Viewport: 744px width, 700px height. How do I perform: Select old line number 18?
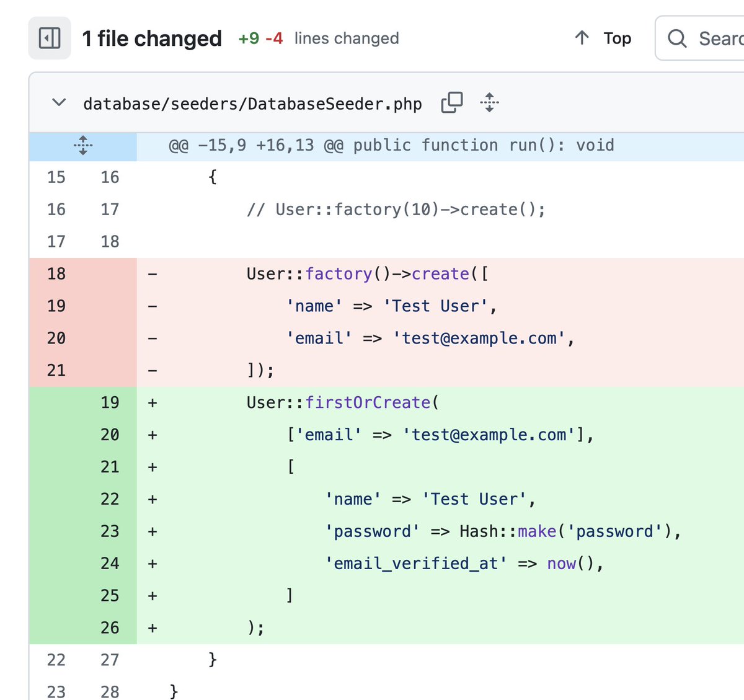(x=56, y=273)
